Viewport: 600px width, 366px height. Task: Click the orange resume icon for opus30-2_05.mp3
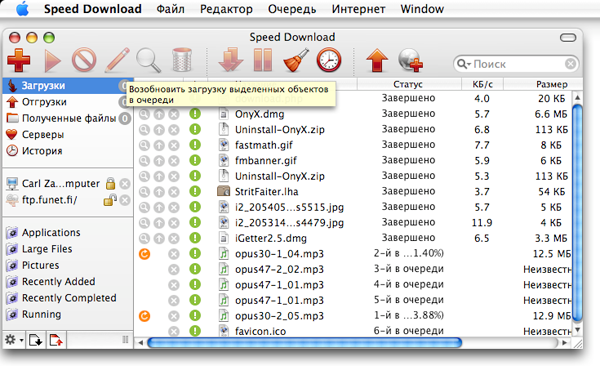pyautogui.click(x=144, y=316)
